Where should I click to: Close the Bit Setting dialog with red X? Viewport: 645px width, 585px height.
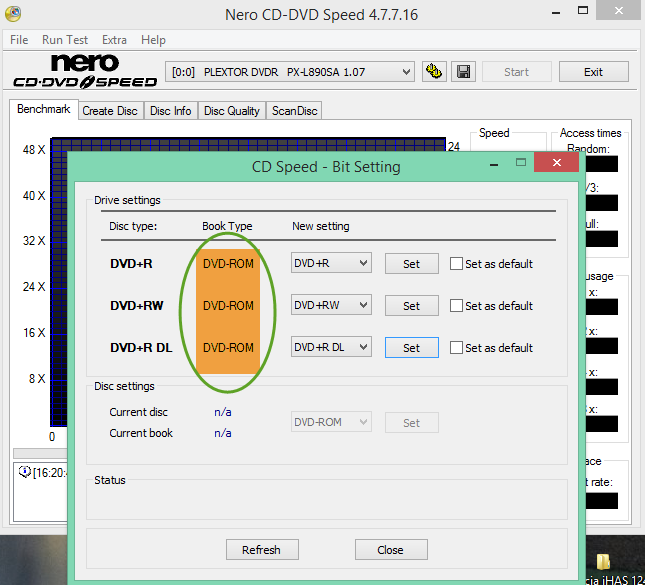(x=557, y=162)
